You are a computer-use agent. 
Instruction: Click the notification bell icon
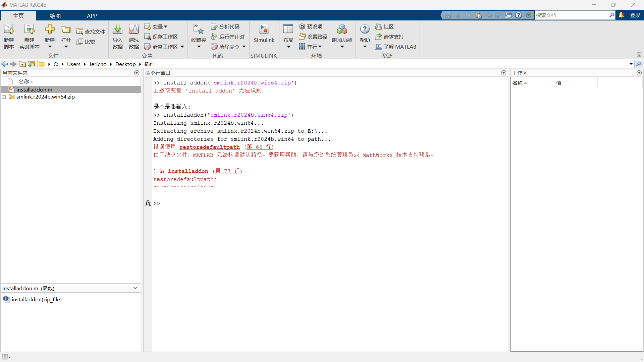[x=621, y=15]
